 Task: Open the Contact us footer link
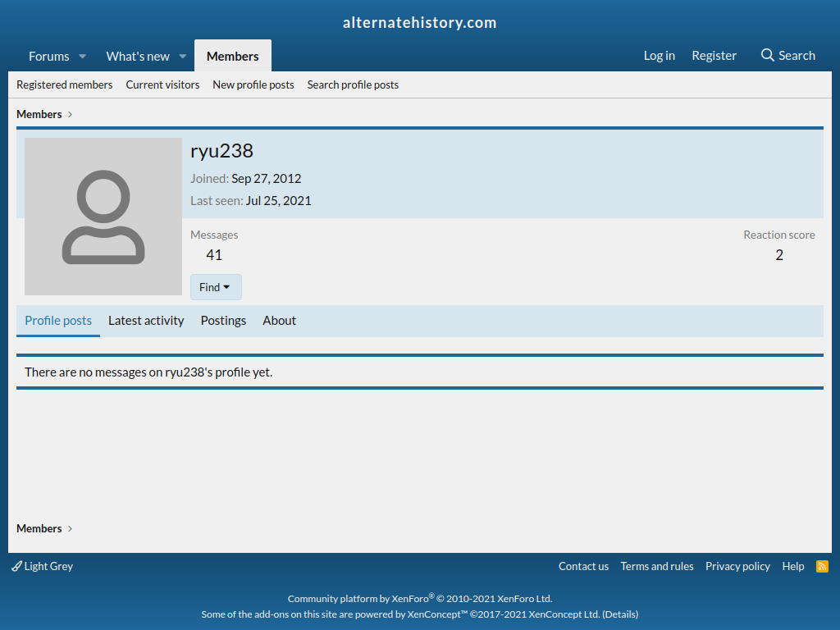coord(583,566)
